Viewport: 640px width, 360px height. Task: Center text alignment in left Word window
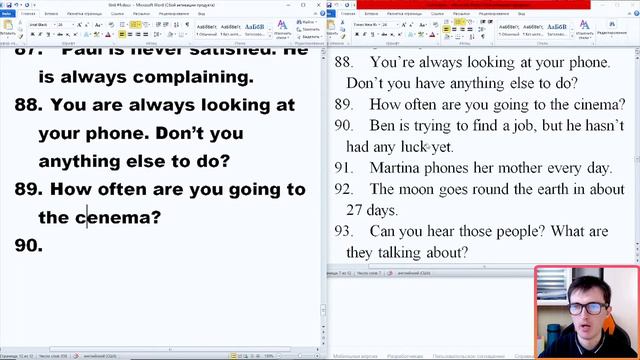[130, 34]
